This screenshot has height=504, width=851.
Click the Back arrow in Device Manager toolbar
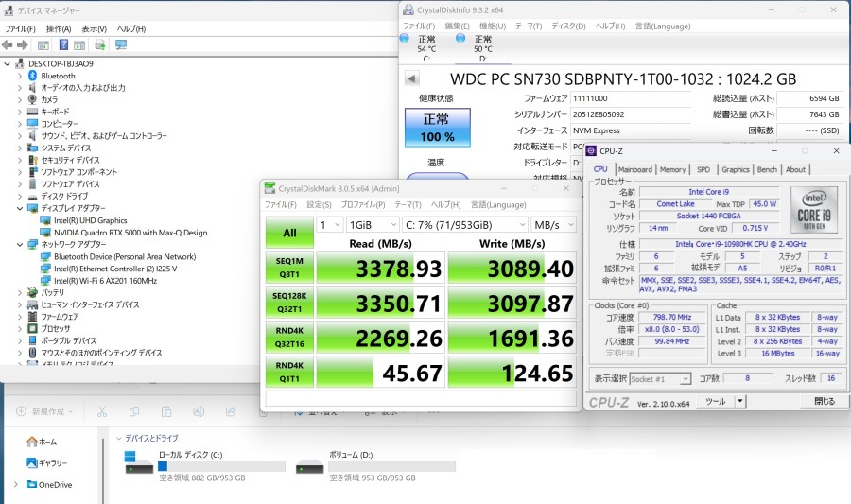click(x=7, y=45)
